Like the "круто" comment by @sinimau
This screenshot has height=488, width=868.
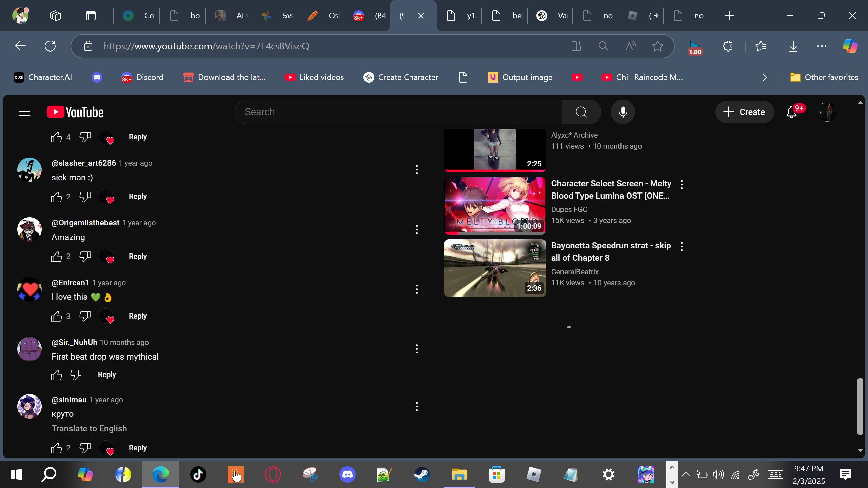pyautogui.click(x=56, y=448)
